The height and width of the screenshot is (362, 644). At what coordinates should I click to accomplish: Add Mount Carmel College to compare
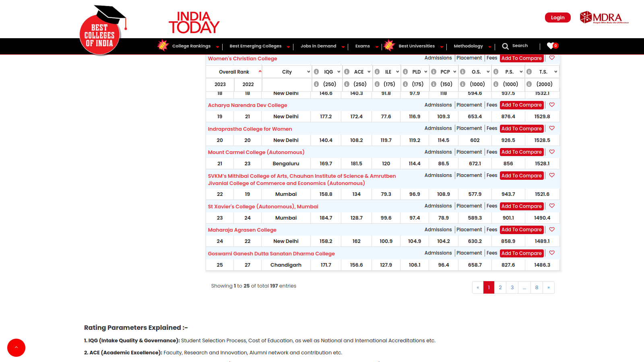522,152
